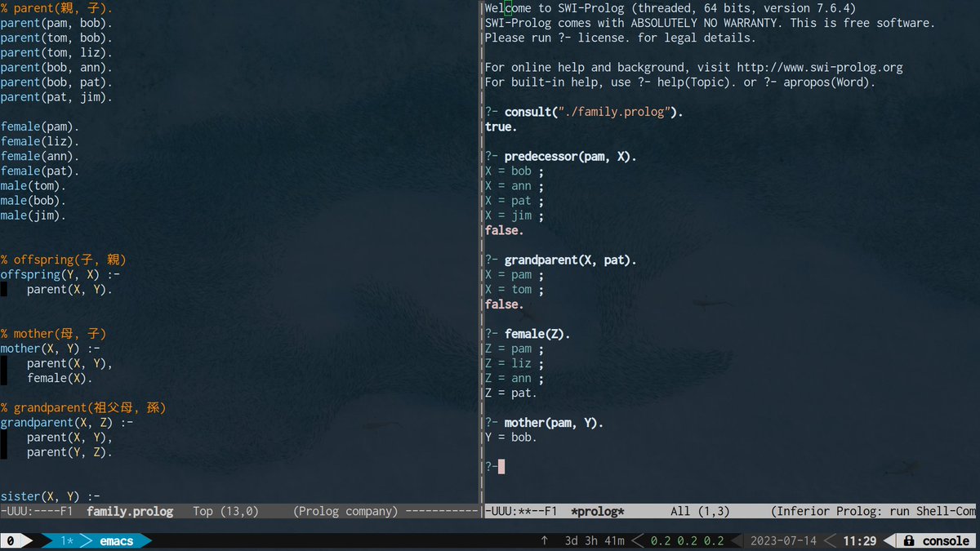The height and width of the screenshot is (551, 980).
Task: Click the line male(tom).
Action: click(33, 185)
